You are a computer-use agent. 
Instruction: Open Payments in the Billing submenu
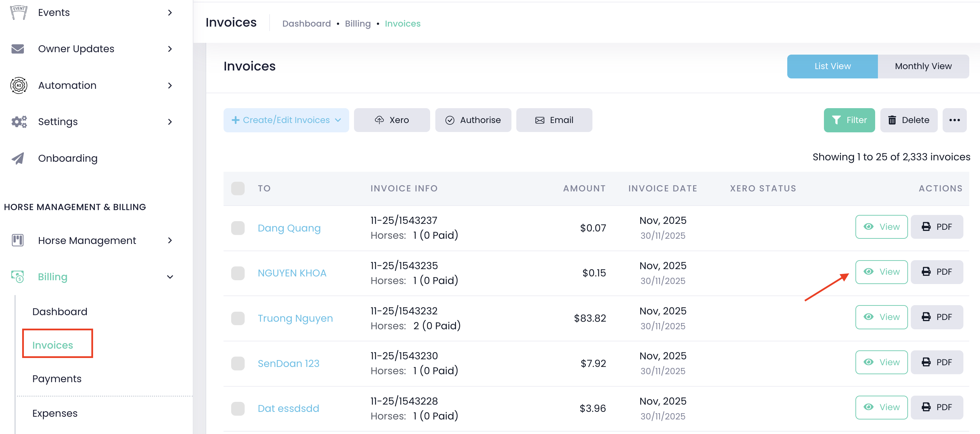57,378
